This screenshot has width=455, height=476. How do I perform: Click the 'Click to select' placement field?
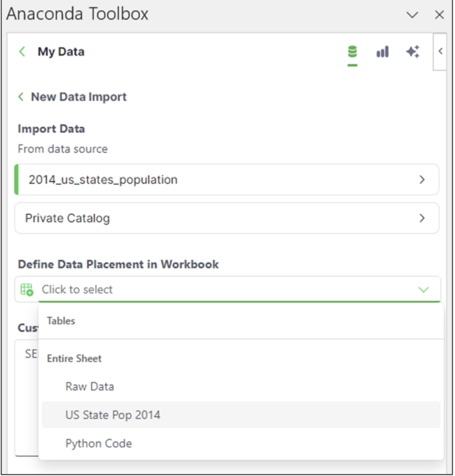[x=77, y=289]
